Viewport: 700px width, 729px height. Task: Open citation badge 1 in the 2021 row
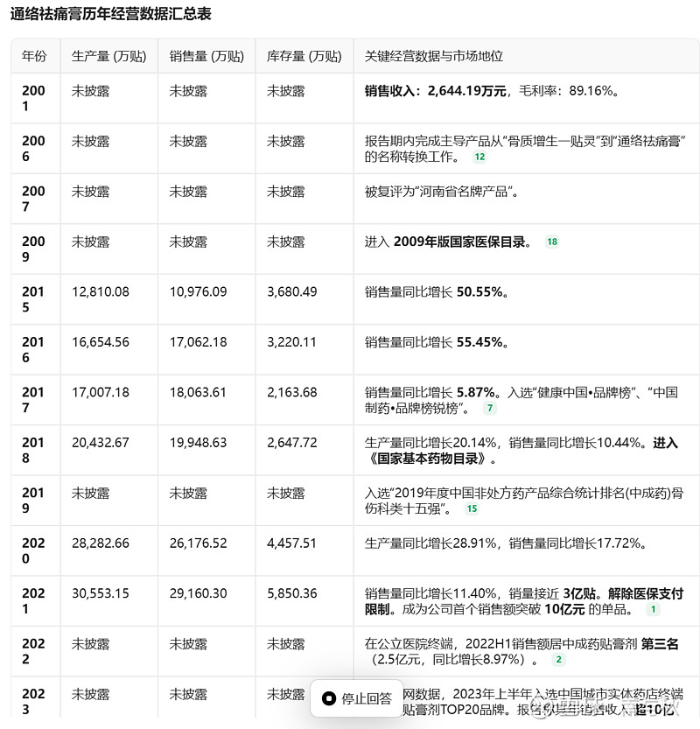[x=653, y=609]
